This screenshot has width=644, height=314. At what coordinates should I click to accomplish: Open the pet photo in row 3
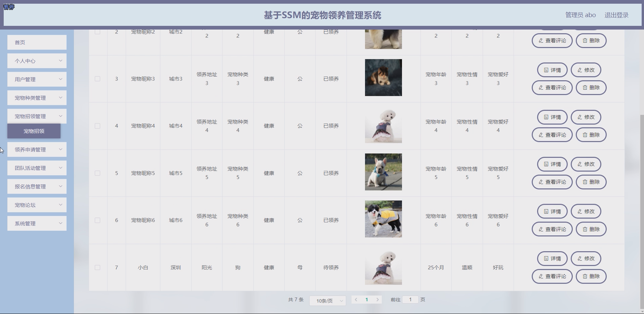coord(383,78)
